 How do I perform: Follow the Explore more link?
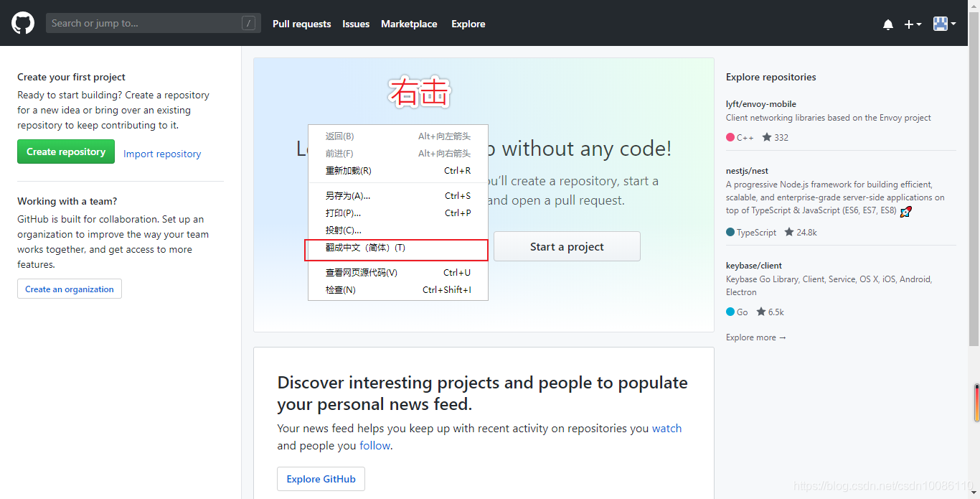tap(756, 337)
